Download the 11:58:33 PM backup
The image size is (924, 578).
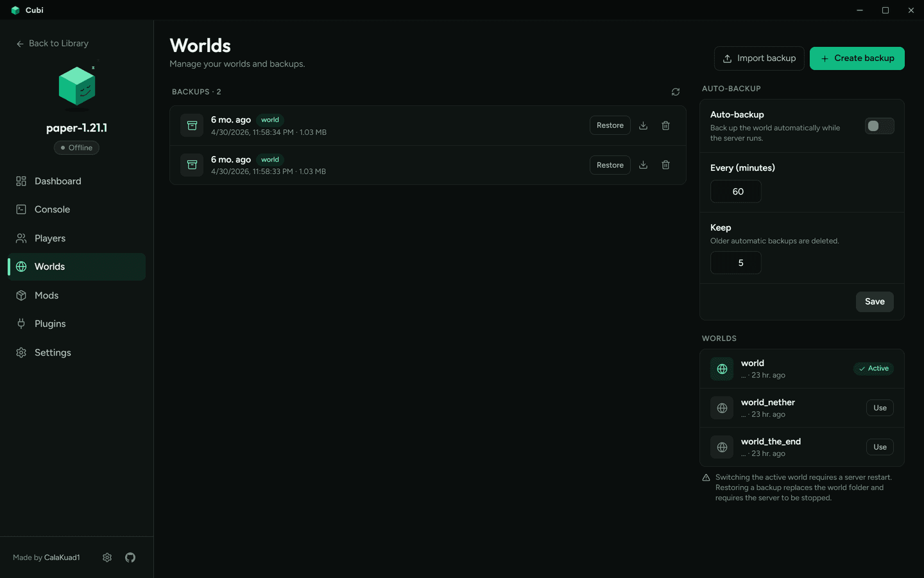[x=643, y=165]
